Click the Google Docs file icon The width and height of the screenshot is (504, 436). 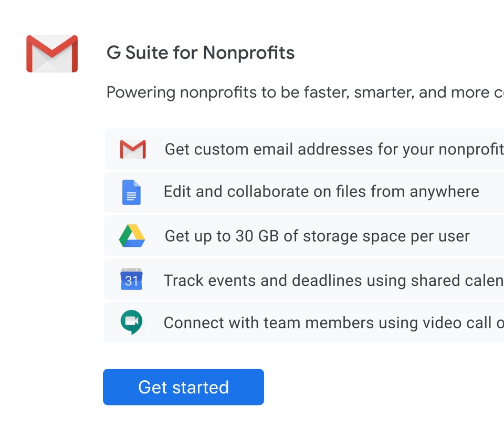[x=131, y=192]
